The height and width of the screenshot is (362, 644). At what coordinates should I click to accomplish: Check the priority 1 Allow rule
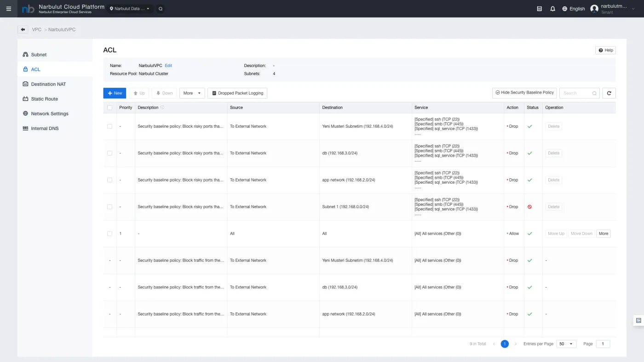109,233
